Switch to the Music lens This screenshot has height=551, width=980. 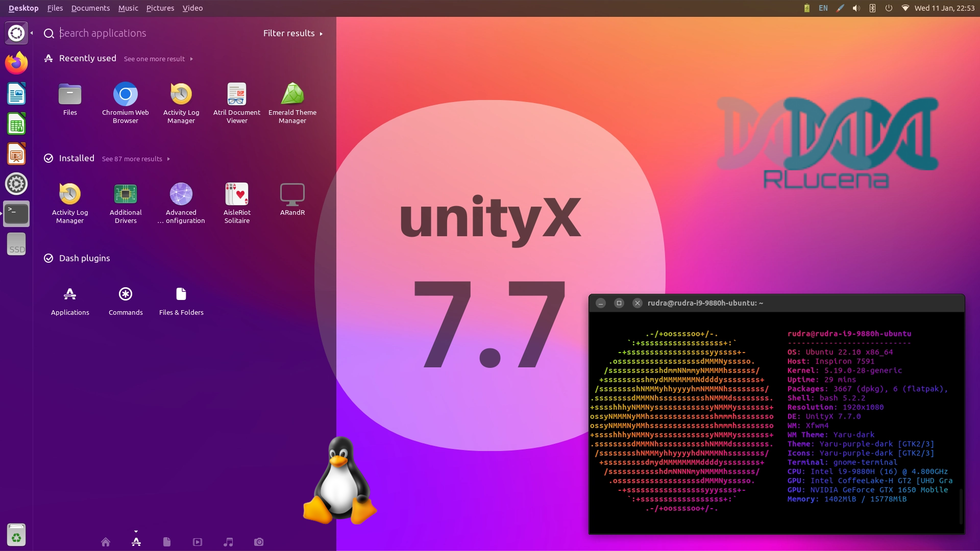[x=228, y=542]
